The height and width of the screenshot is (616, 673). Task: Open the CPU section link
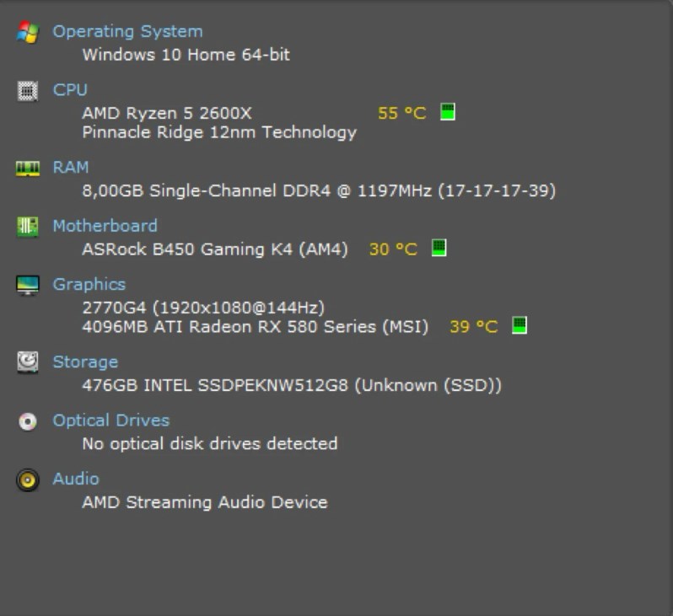point(70,90)
